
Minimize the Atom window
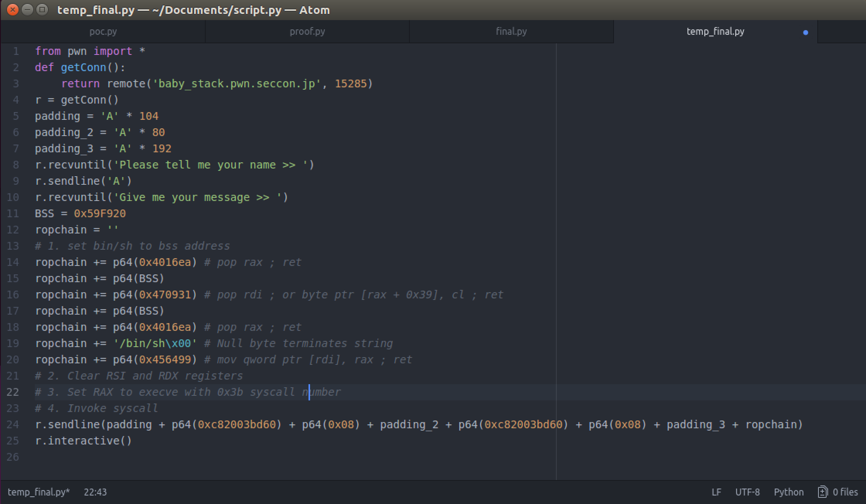[x=27, y=10]
